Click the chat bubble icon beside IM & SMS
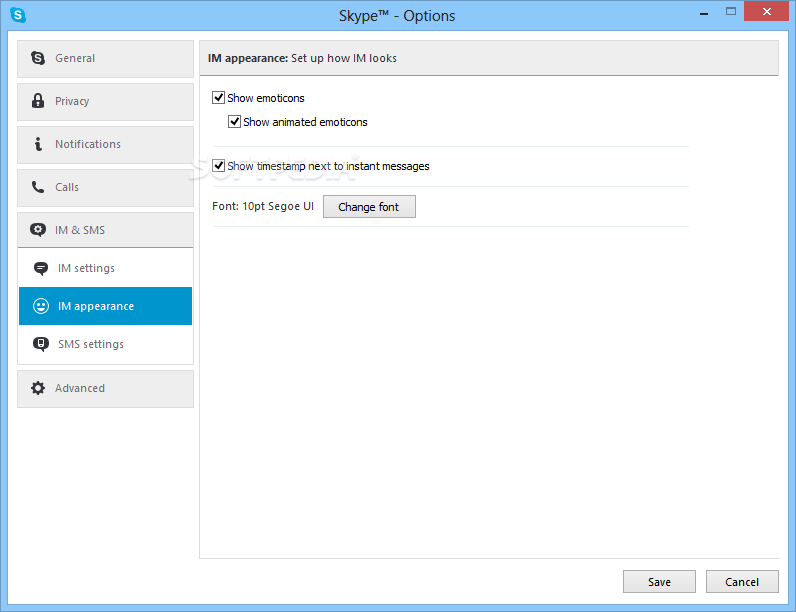The height and width of the screenshot is (612, 796). point(38,229)
